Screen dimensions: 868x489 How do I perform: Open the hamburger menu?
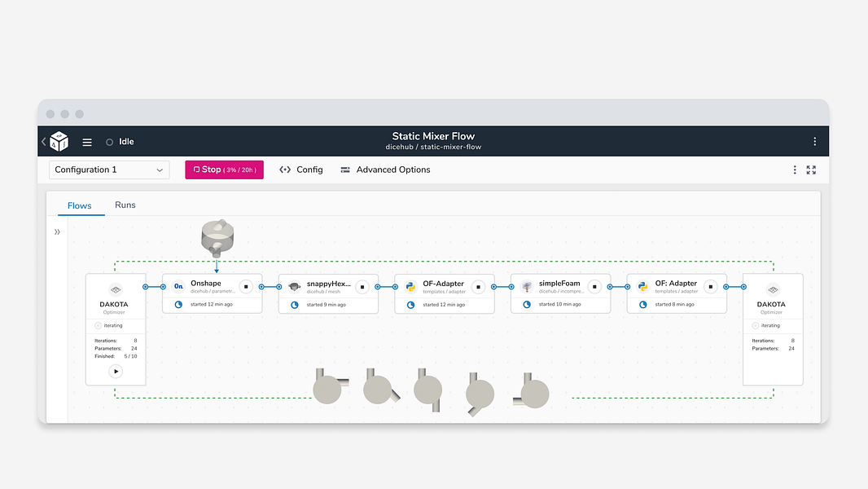pos(87,143)
